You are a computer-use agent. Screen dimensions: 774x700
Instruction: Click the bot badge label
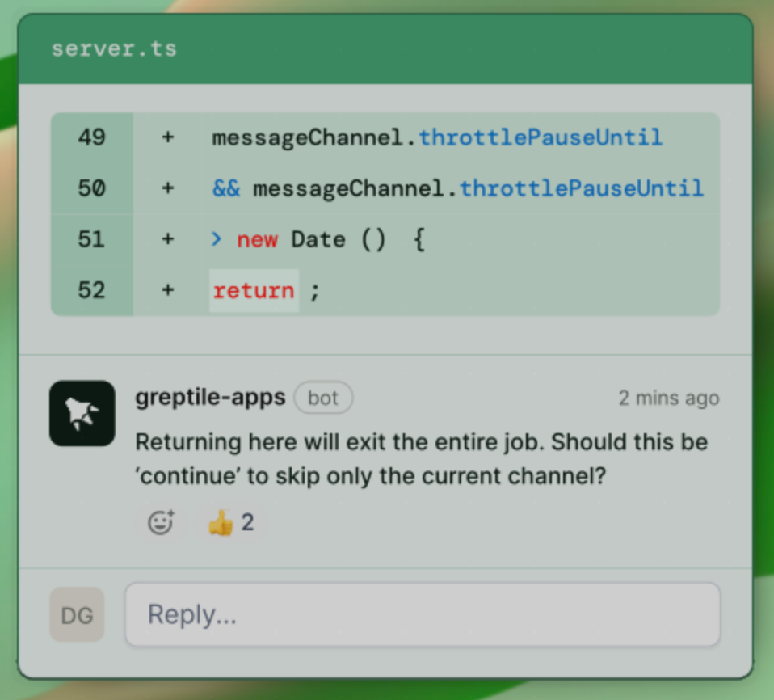point(323,398)
